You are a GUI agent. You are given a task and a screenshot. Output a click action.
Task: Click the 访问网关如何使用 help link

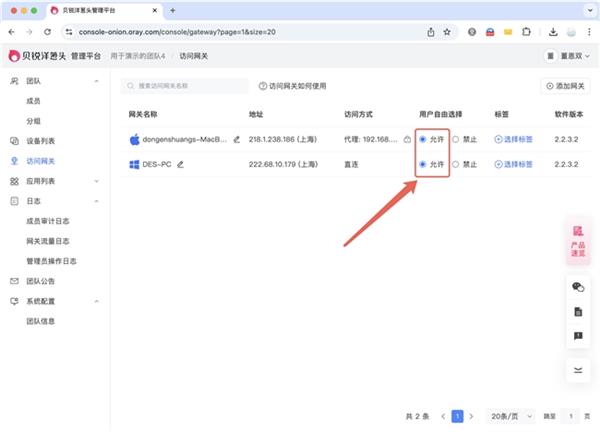coord(292,86)
